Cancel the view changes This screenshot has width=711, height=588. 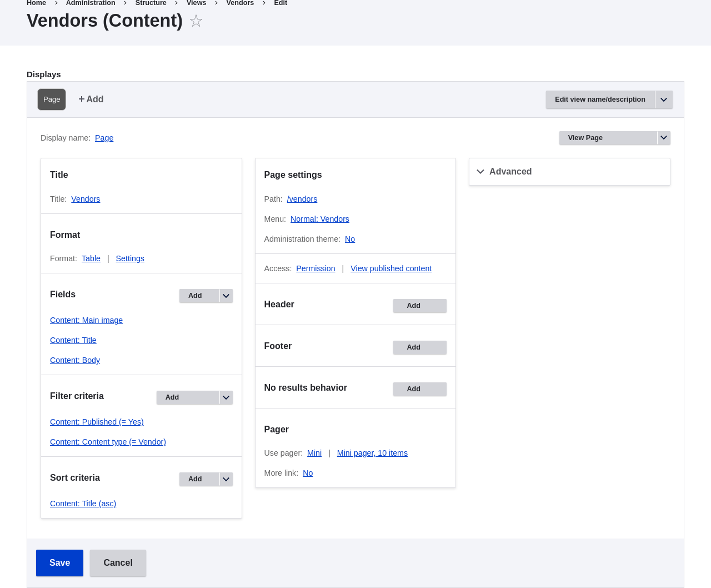click(118, 563)
